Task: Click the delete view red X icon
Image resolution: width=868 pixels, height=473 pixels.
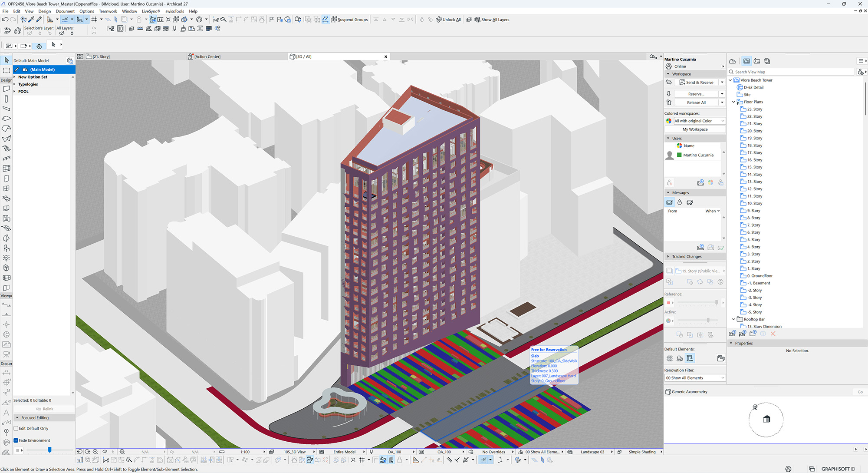Action: [x=773, y=334]
